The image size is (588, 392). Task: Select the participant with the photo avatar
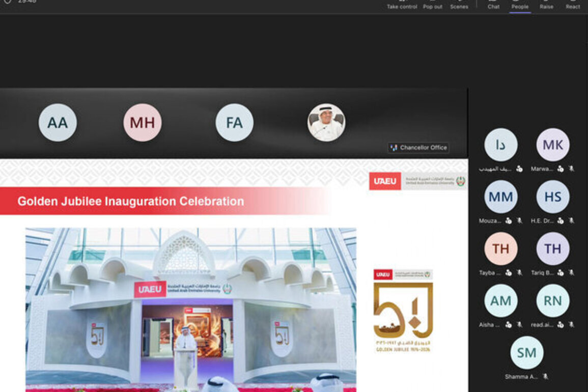(x=326, y=123)
